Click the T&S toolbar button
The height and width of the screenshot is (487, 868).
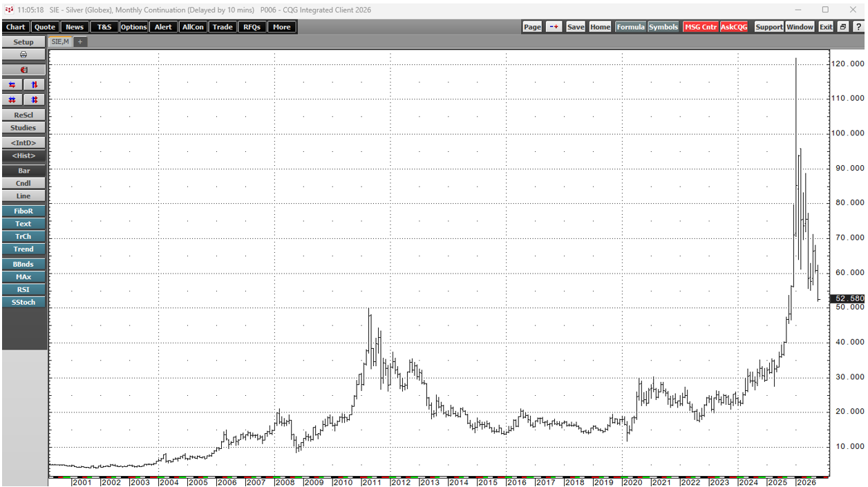pyautogui.click(x=104, y=27)
